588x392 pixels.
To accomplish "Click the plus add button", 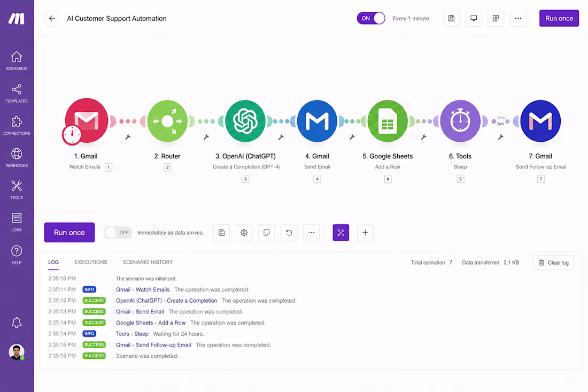I will tap(365, 233).
